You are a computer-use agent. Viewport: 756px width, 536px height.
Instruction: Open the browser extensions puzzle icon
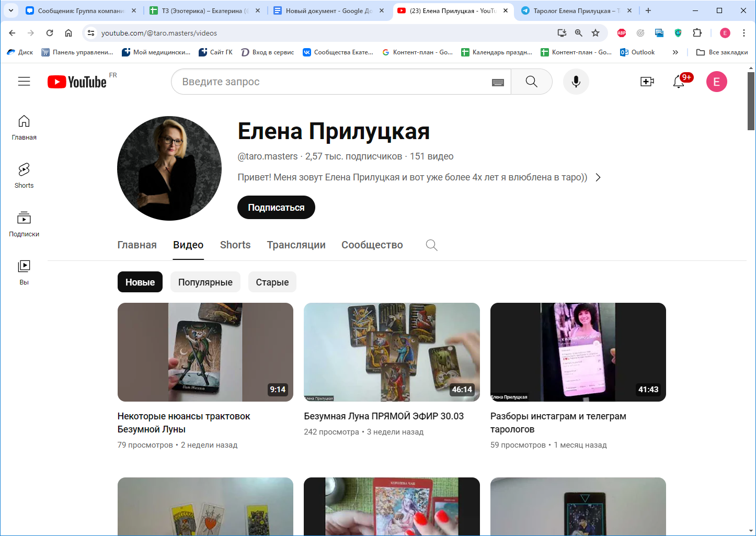tap(697, 33)
